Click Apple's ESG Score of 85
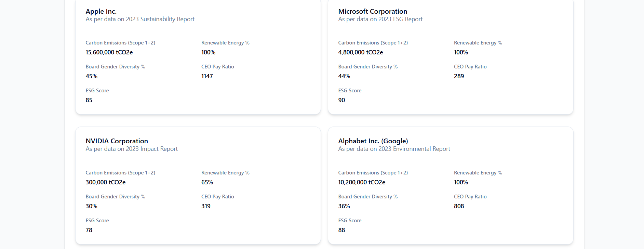644x249 pixels. point(89,100)
